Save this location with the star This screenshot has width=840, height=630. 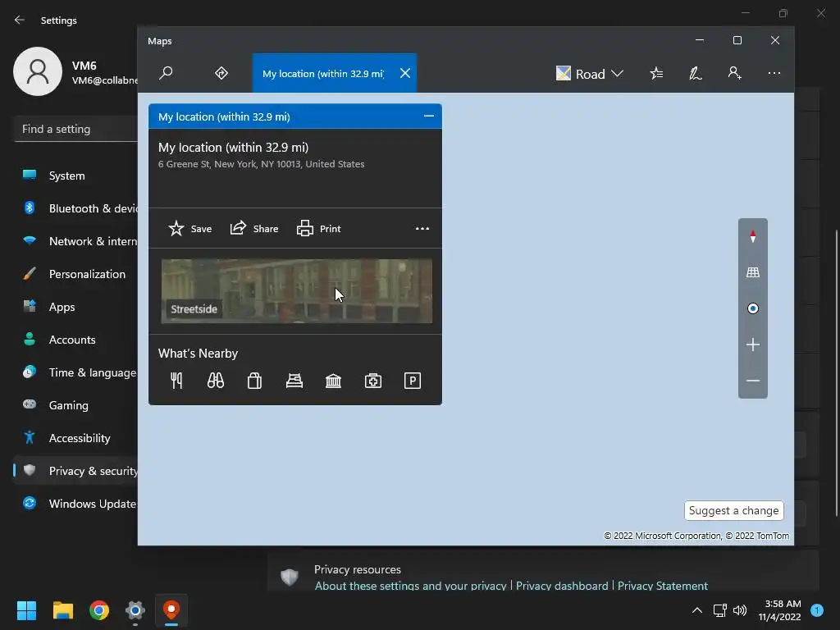pyautogui.click(x=190, y=229)
